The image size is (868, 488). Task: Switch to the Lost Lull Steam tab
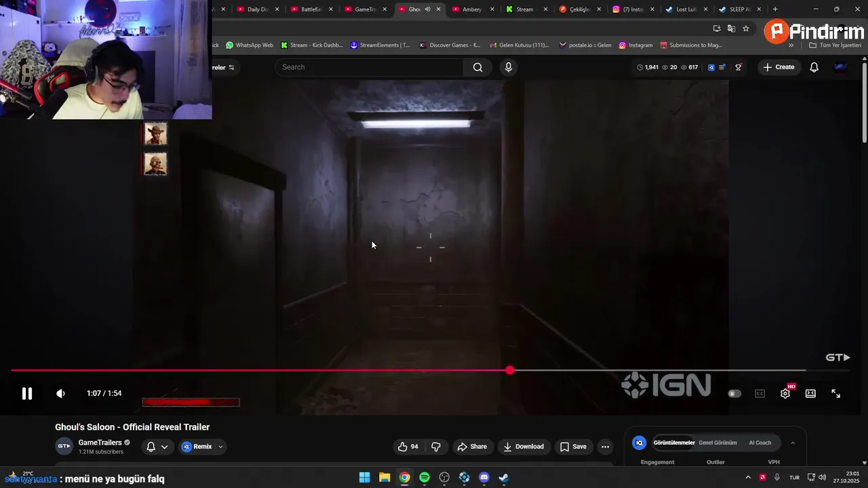click(686, 9)
